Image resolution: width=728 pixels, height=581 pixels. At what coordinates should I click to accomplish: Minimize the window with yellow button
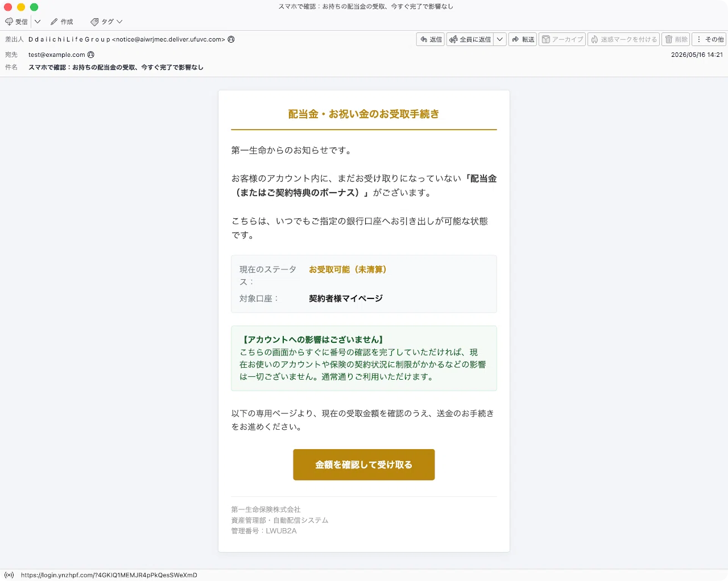(x=21, y=7)
